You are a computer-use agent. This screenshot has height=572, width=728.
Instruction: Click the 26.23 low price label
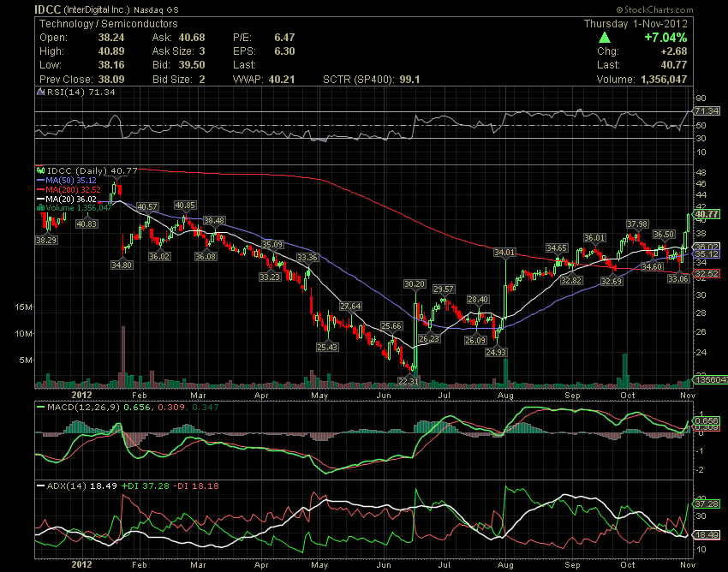429,338
